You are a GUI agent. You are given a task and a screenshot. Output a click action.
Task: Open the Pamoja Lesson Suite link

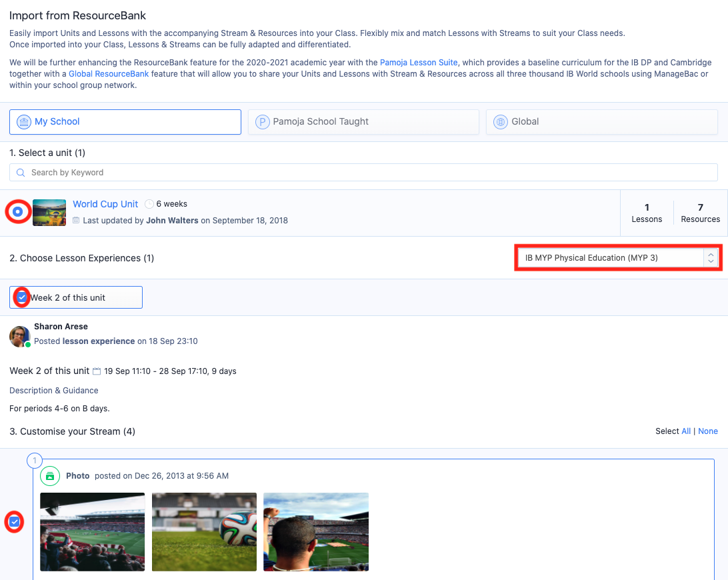419,63
